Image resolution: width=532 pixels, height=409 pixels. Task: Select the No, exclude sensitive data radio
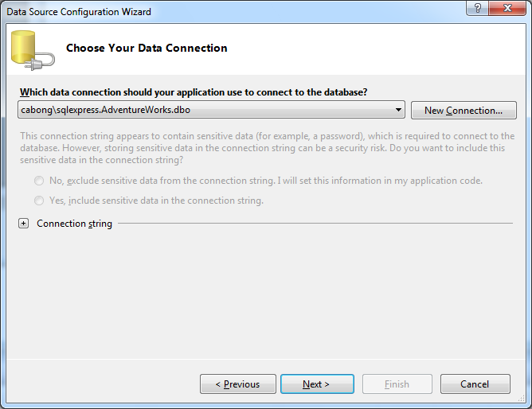[39, 181]
